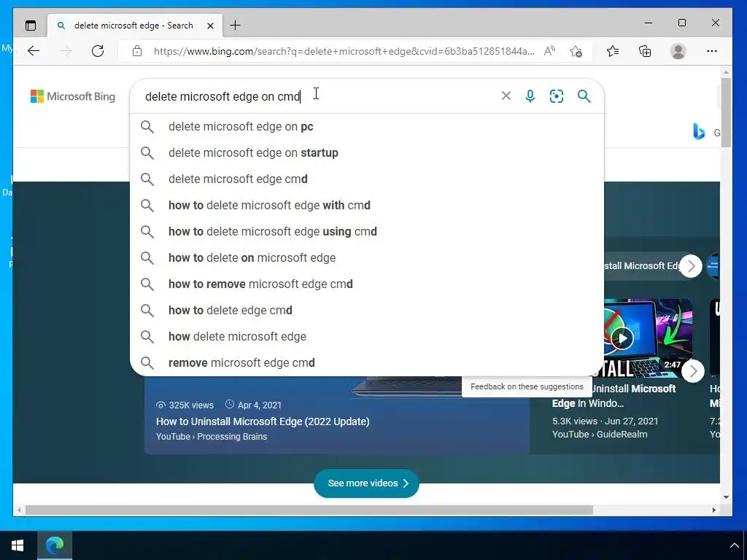Click the 'See more videos' button

(x=366, y=483)
